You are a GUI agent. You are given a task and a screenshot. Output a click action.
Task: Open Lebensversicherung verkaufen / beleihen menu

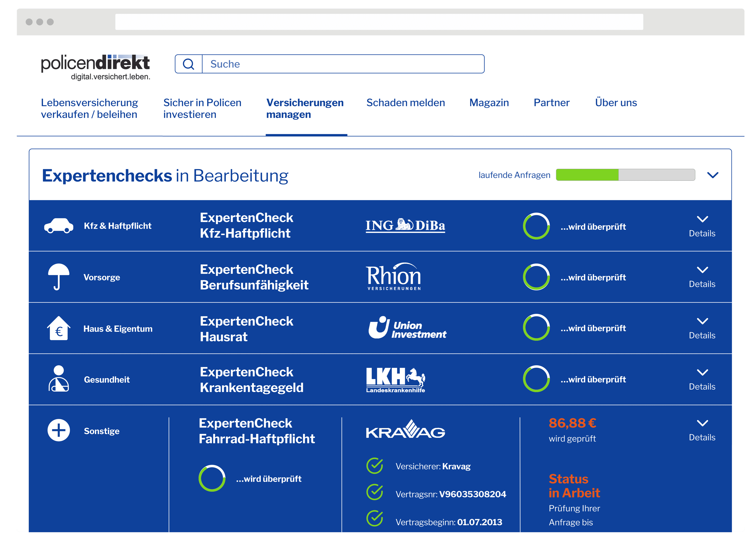89,108
